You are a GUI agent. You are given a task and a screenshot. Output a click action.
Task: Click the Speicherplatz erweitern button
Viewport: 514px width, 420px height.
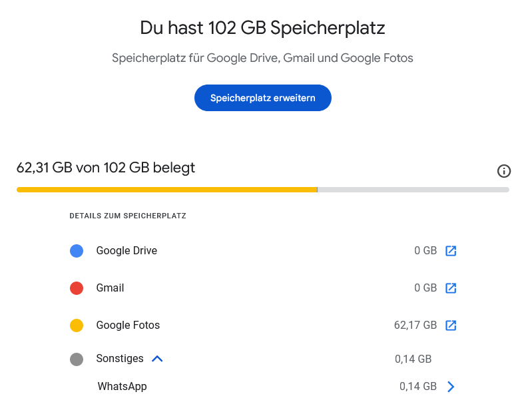(262, 98)
